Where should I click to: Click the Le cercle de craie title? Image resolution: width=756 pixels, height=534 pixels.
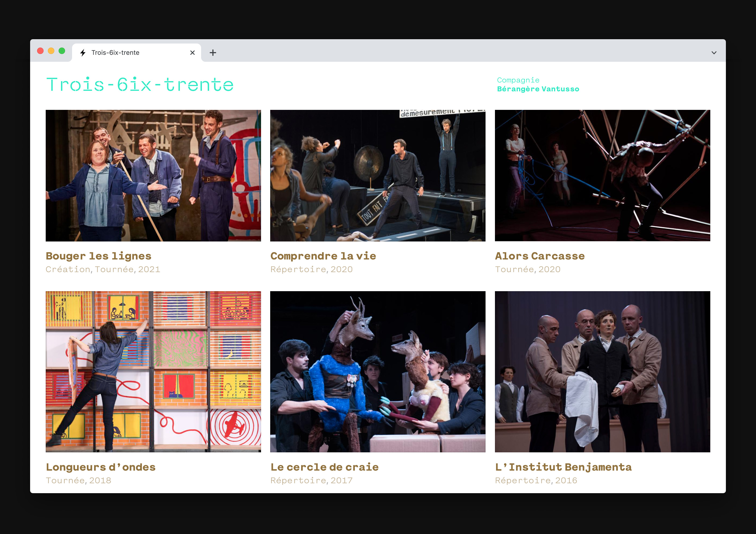[324, 467]
